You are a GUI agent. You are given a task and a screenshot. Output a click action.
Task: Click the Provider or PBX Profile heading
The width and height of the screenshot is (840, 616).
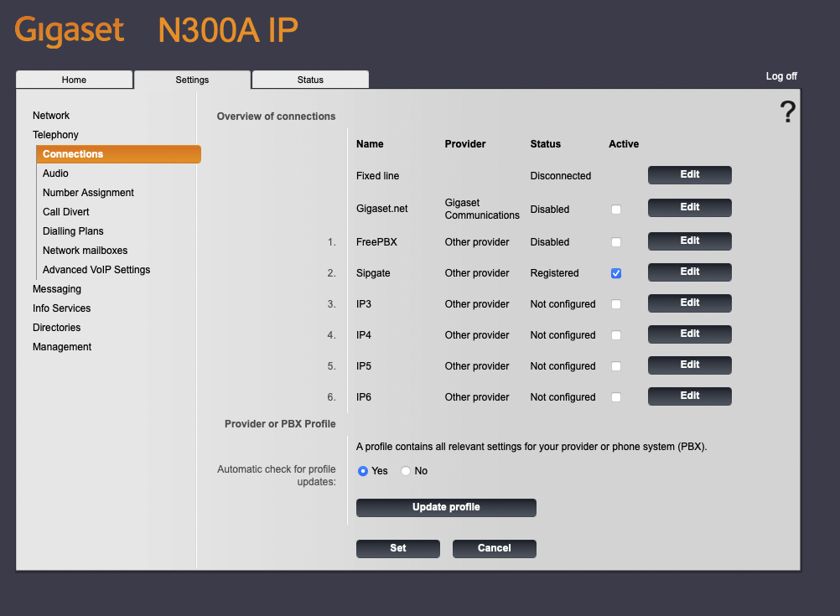click(x=280, y=424)
